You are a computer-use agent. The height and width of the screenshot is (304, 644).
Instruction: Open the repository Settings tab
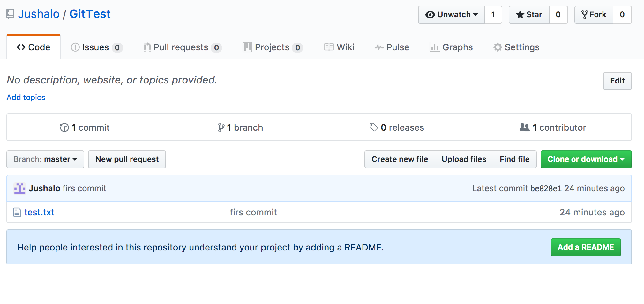coord(516,47)
